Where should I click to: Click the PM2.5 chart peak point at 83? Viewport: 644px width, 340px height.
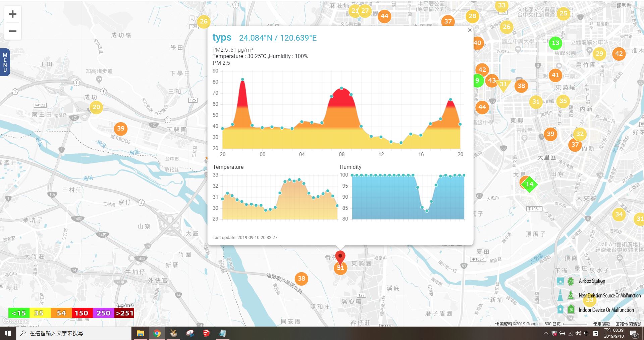pyautogui.click(x=243, y=80)
